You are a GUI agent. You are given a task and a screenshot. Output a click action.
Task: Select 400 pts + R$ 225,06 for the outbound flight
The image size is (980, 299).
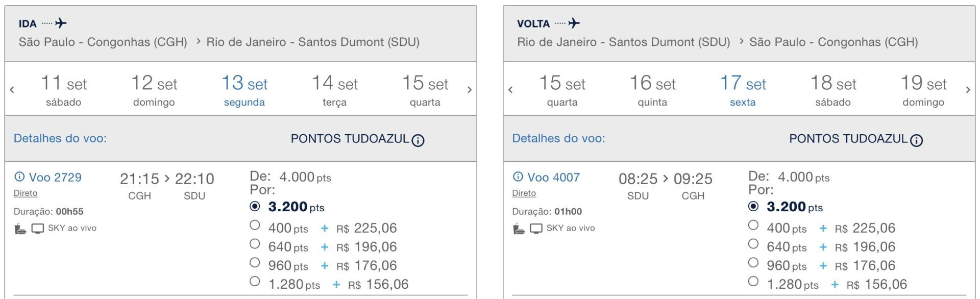255,225
